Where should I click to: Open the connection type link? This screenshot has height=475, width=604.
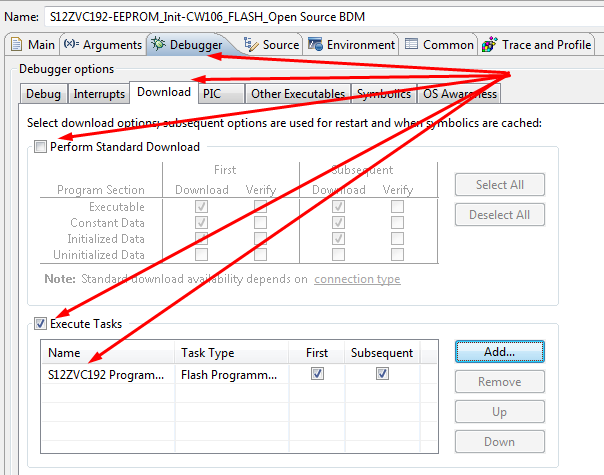tap(357, 279)
